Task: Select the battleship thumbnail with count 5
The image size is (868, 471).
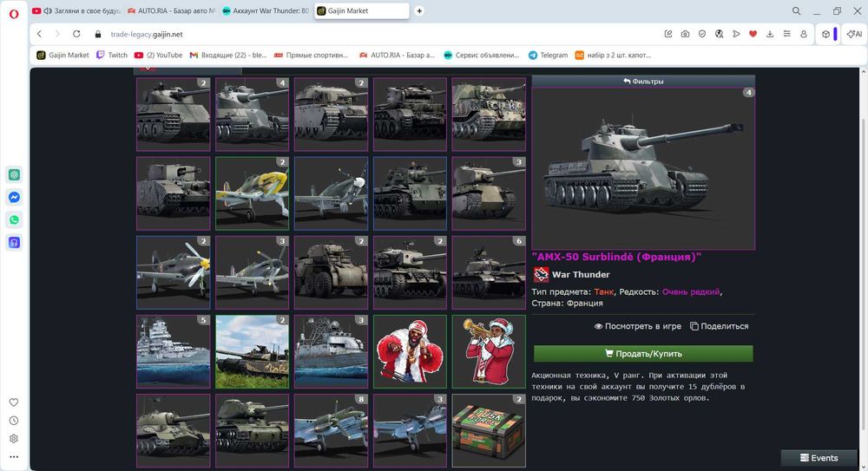Action: pos(174,351)
